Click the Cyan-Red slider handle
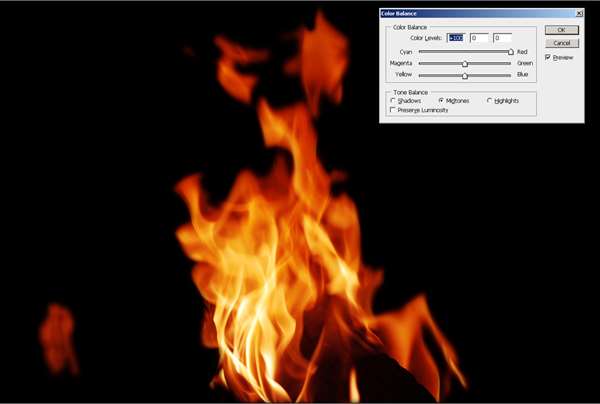 [x=510, y=52]
